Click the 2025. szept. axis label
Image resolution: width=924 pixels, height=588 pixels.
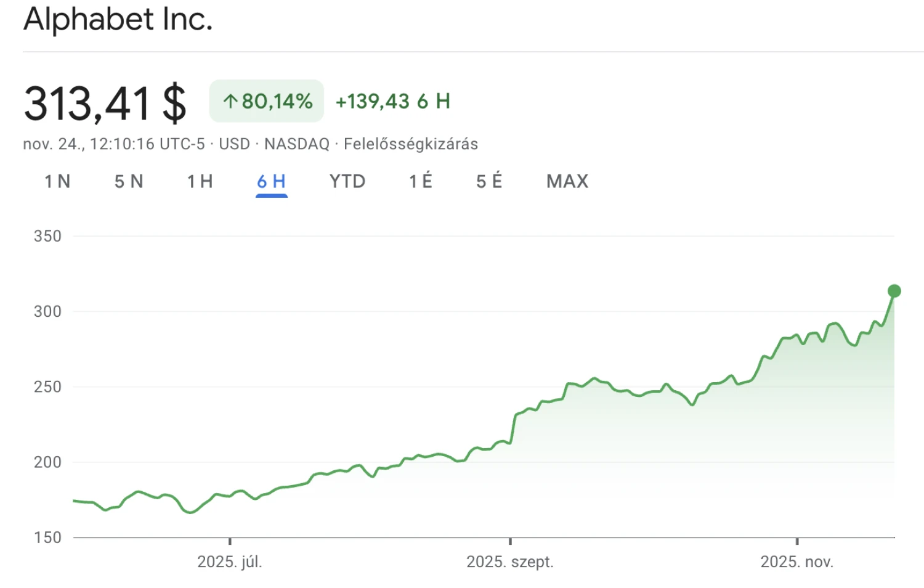(510, 561)
